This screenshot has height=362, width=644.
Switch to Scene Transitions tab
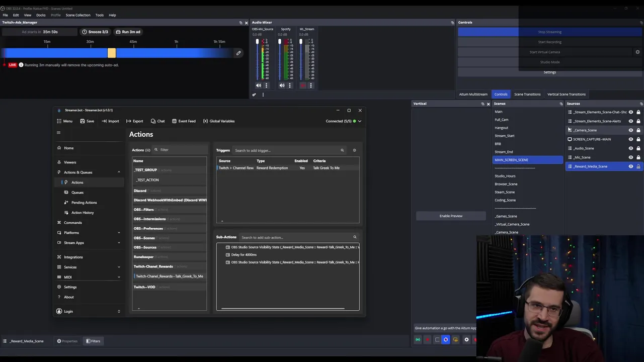[527, 94]
